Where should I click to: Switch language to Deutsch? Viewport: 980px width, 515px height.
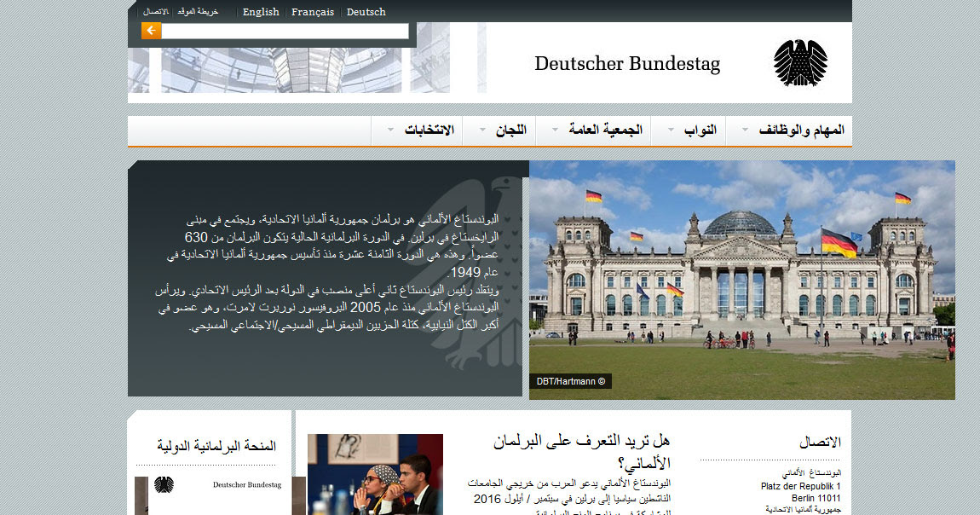tap(366, 12)
